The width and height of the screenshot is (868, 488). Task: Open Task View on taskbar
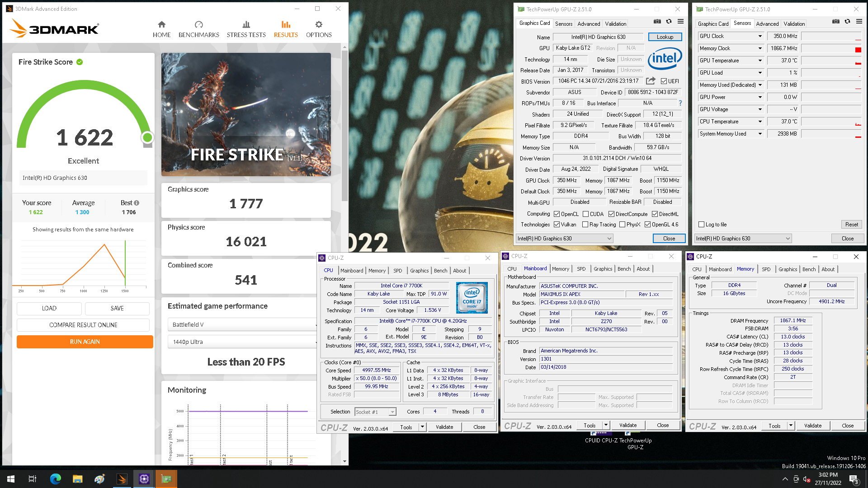tap(33, 479)
